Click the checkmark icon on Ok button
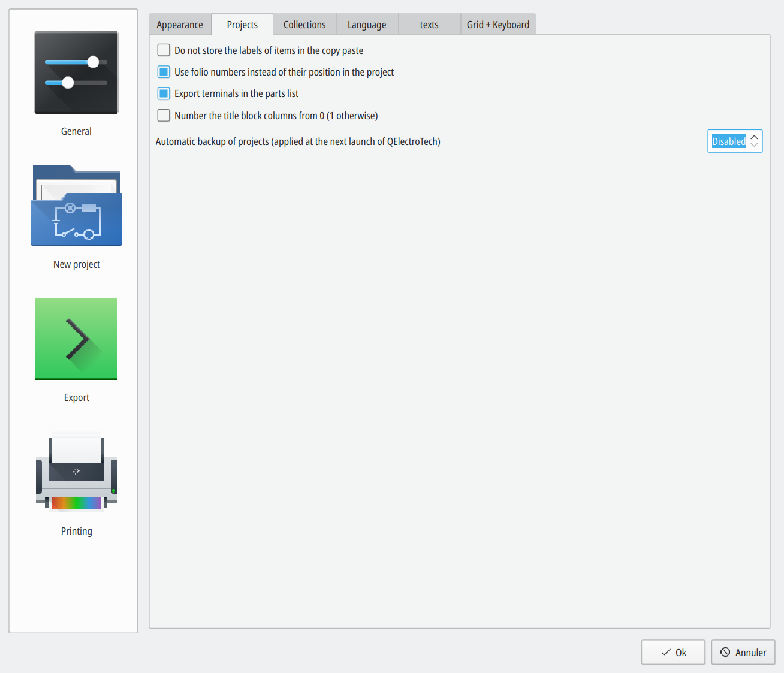Viewport: 784px width, 673px height. click(x=665, y=653)
